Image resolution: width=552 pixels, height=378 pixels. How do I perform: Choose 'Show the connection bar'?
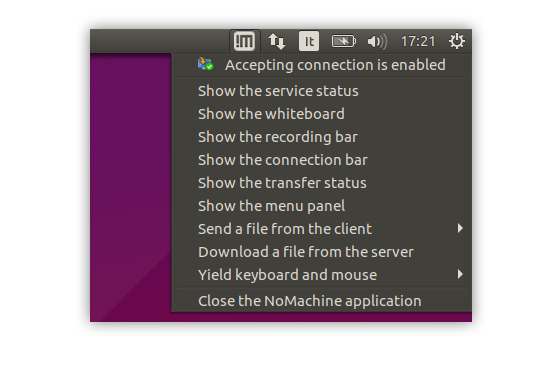tap(321, 160)
